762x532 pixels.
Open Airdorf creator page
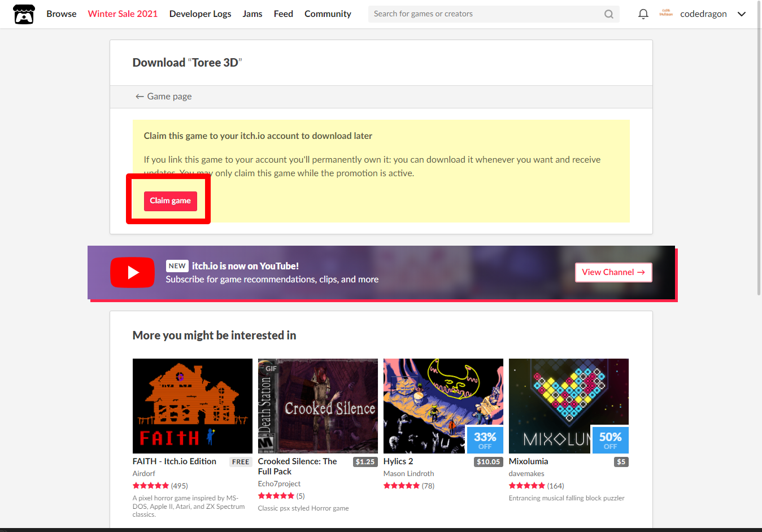click(x=143, y=474)
